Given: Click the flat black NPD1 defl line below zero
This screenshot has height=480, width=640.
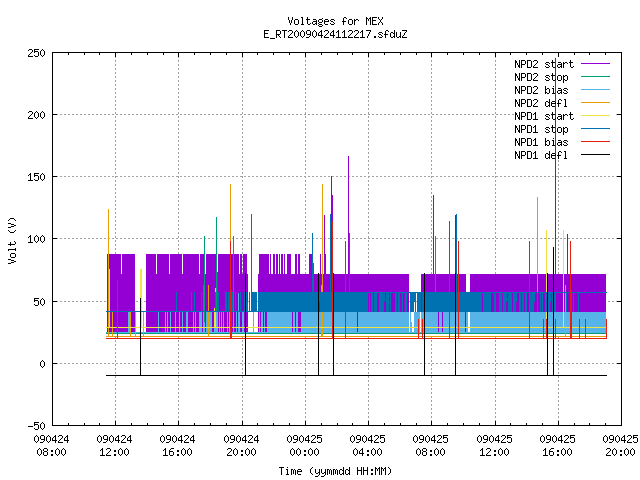Looking at the screenshot, I should coord(356,375).
